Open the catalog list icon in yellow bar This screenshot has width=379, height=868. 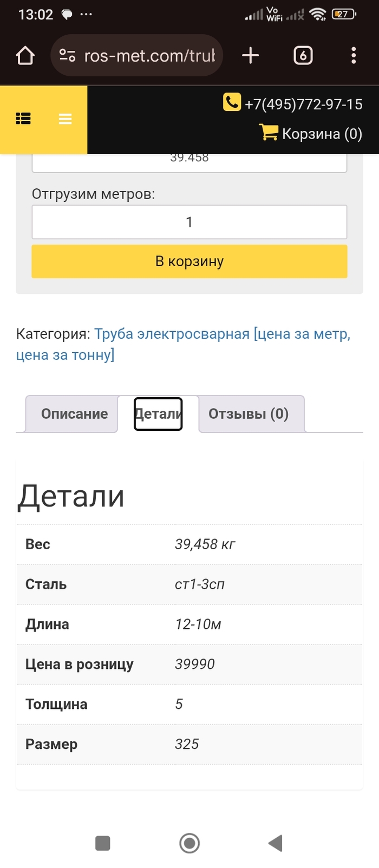coord(23,119)
